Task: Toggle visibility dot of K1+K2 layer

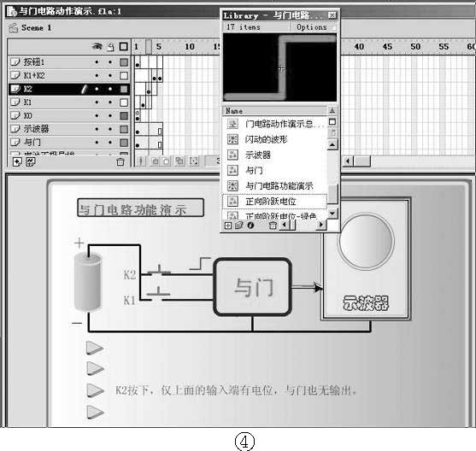Action: tap(97, 75)
